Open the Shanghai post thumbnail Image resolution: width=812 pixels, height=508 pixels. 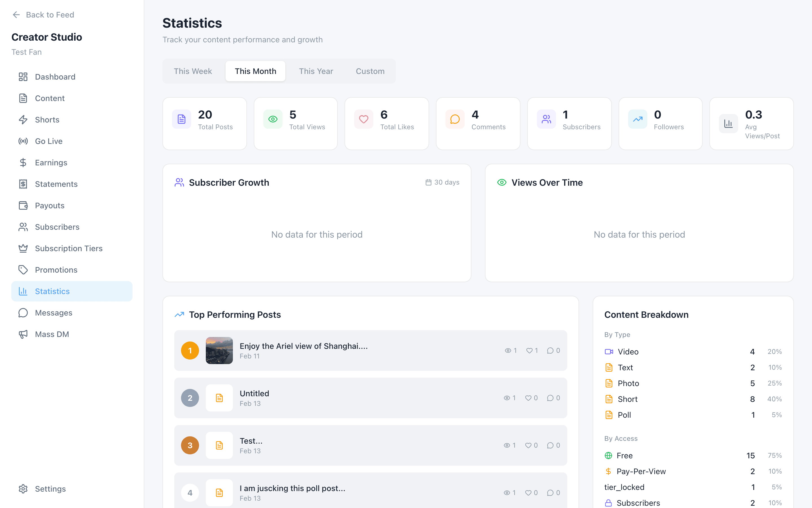(219, 351)
